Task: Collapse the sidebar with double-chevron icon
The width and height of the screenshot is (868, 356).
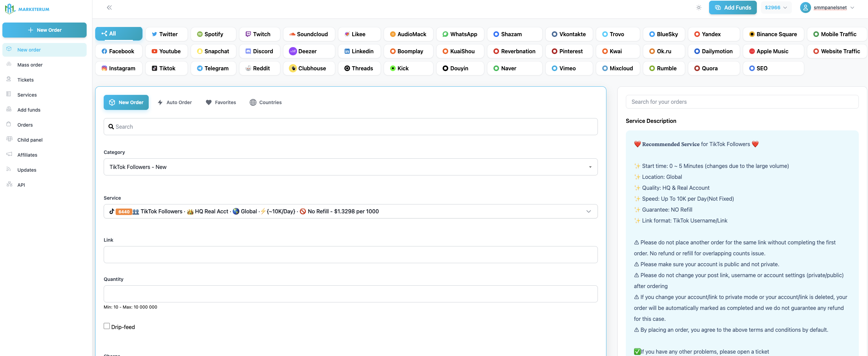Action: [109, 8]
